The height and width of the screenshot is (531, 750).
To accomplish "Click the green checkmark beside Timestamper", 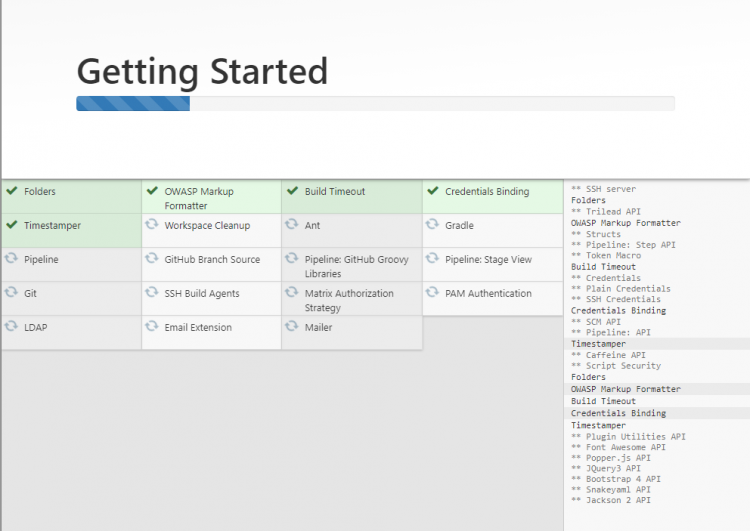I will (x=12, y=225).
